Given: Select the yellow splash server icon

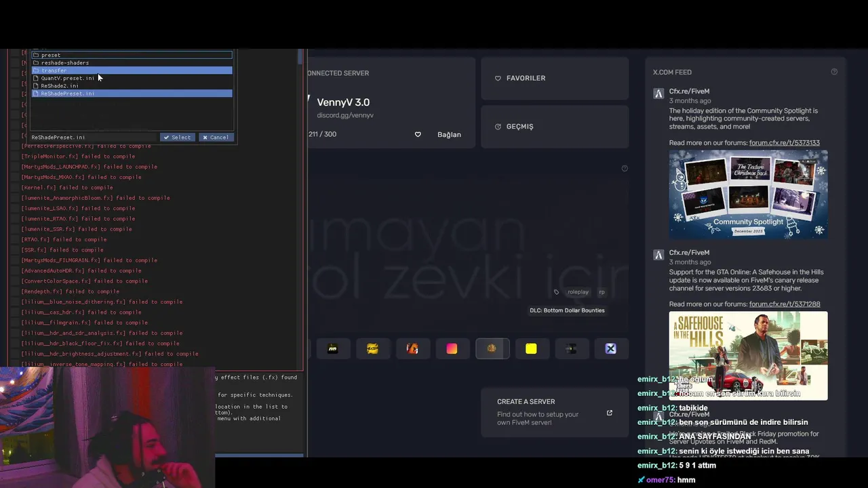Looking at the screenshot, I should 372,348.
